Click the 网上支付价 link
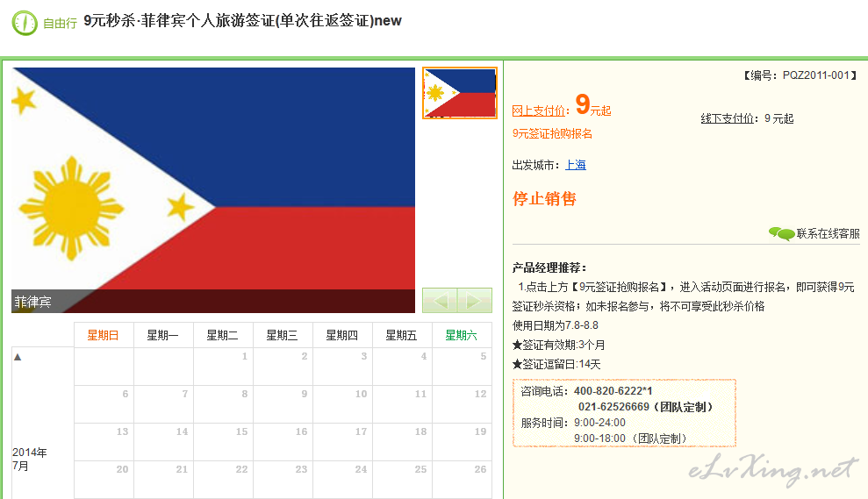The height and width of the screenshot is (499, 868). (538, 110)
